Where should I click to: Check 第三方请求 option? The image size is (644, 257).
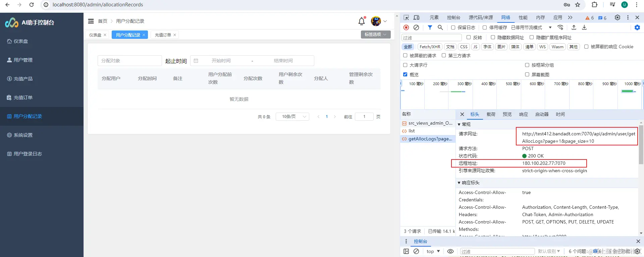(444, 55)
